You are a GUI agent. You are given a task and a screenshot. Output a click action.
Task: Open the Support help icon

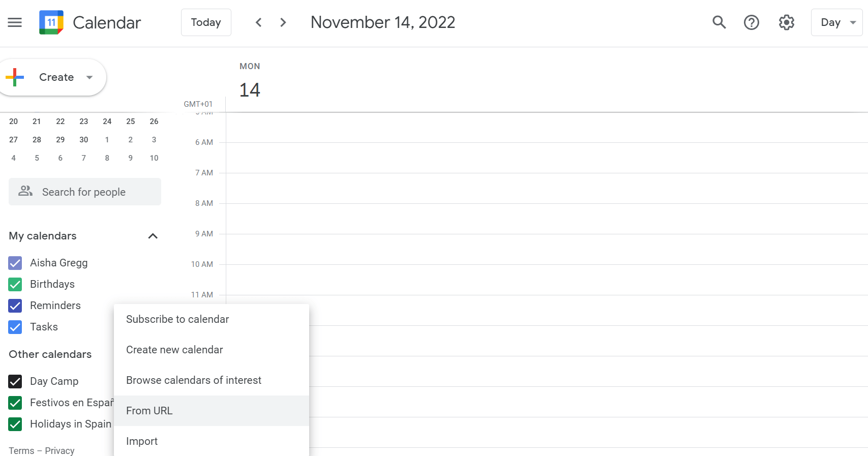pyautogui.click(x=751, y=22)
